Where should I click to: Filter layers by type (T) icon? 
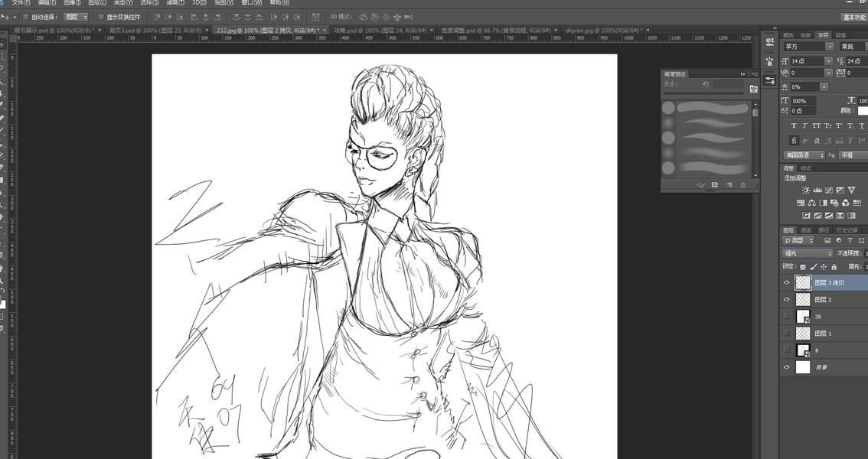tap(850, 240)
